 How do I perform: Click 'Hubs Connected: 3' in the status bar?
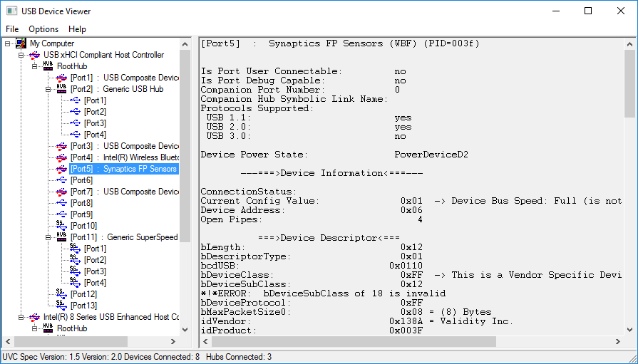239,357
